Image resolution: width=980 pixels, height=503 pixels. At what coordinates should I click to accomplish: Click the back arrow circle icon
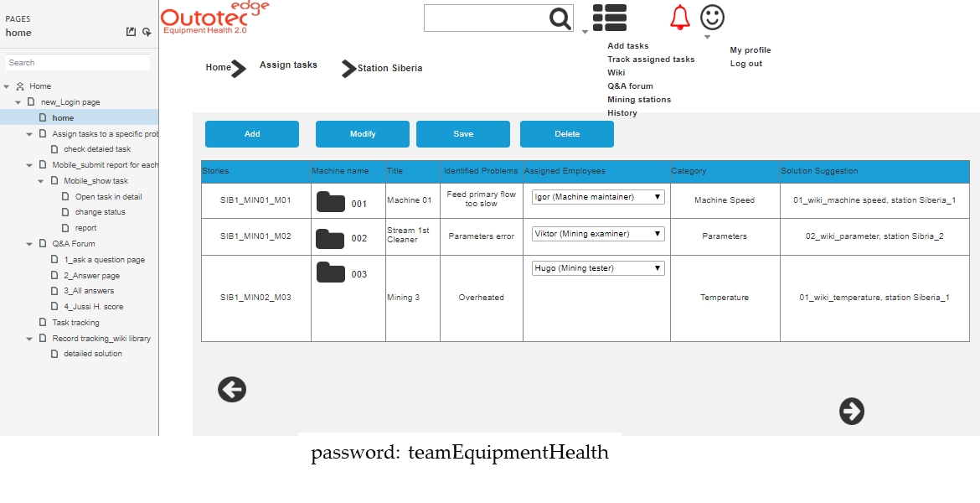click(x=232, y=390)
